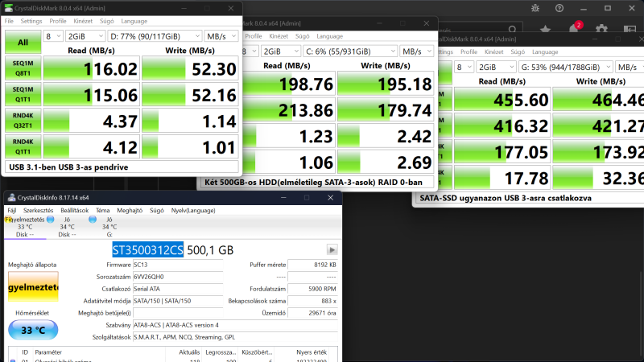
Task: Click transfer mode field SATA/150 | SATA/150
Action: point(178,301)
